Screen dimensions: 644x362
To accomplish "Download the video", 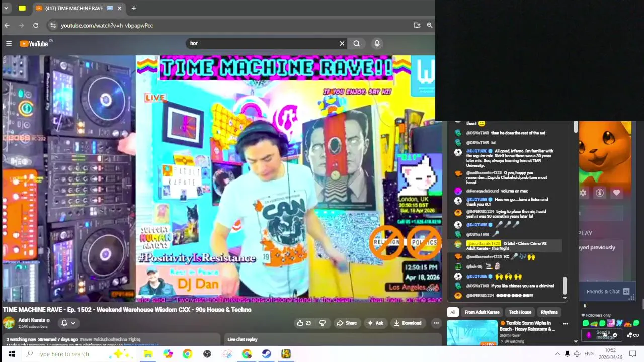I will coord(408,323).
